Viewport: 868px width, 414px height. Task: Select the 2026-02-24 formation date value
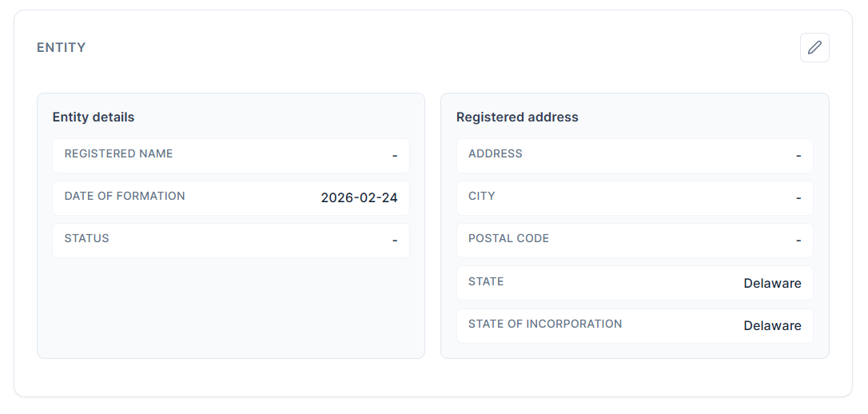pos(359,198)
